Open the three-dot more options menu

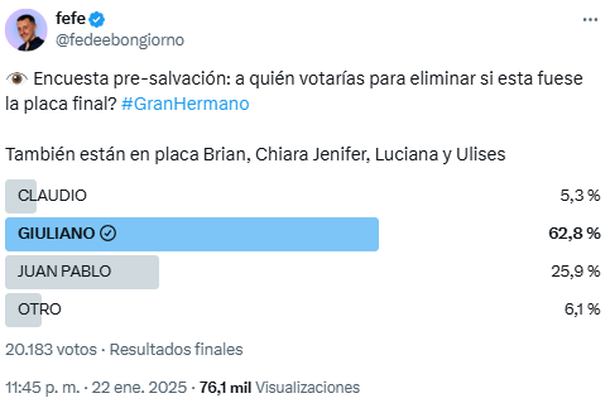590,20
